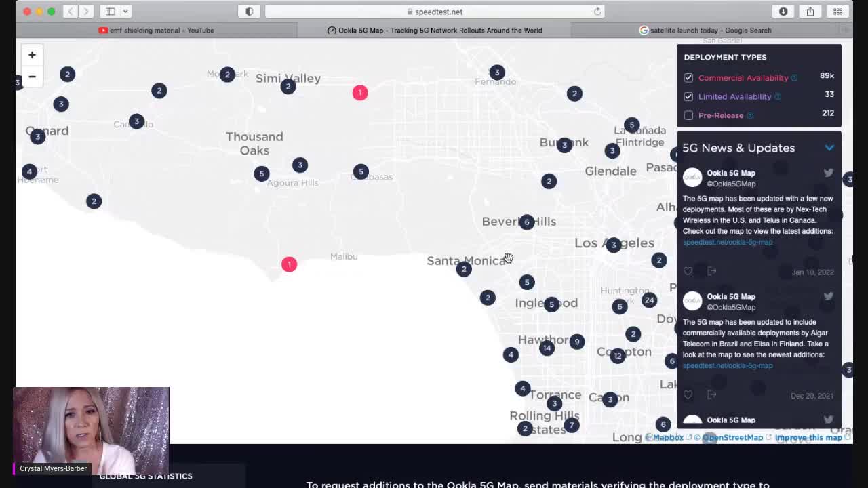Select the Ookla 5G Map tab
Image resolution: width=868 pixels, height=488 pixels.
pyautogui.click(x=435, y=30)
